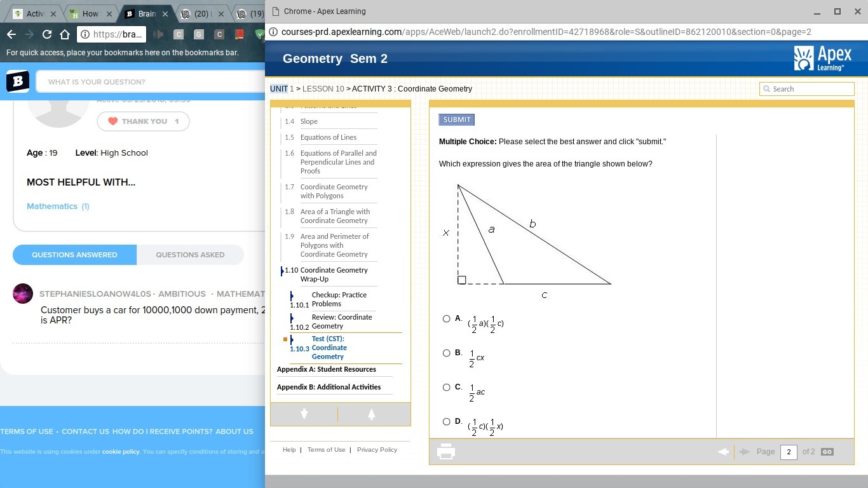Go to the previous page with the left arrow
Viewport: 868px width, 488px height.
click(723, 452)
